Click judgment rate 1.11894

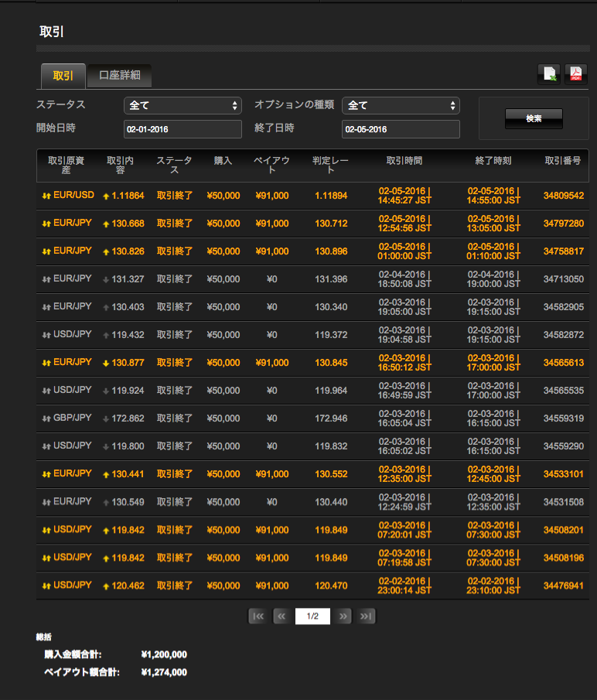331,196
